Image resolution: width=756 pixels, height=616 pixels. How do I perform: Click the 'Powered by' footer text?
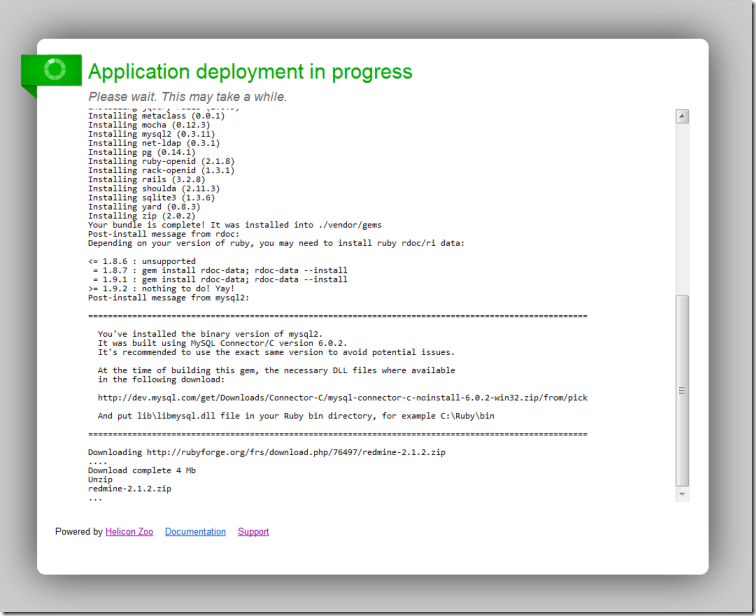click(79, 532)
